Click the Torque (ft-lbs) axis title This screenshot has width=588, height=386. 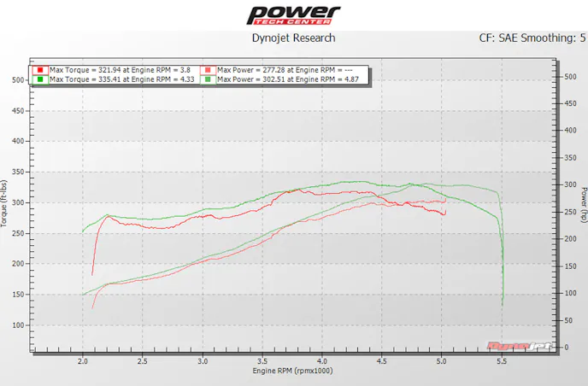[6, 207]
